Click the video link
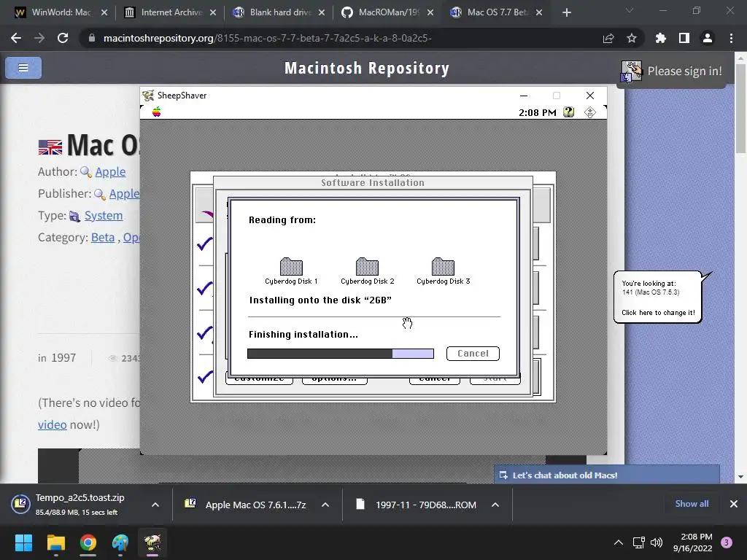 53,424
